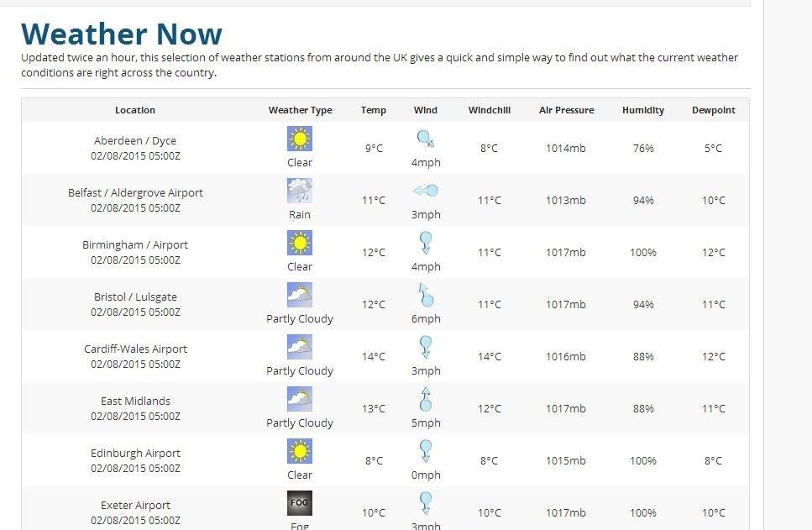
Task: Click the 14°C temperature for Cardiff-Wales Airport
Action: (374, 356)
